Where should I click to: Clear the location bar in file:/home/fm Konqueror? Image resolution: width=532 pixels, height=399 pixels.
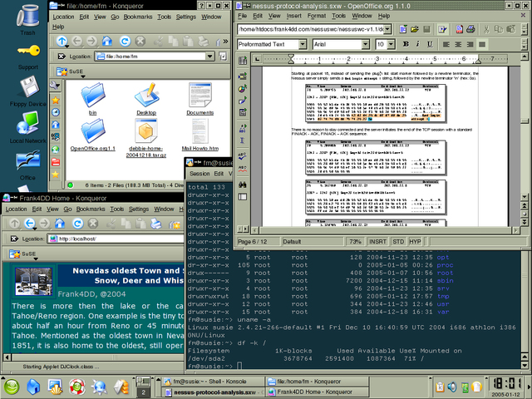[61, 57]
